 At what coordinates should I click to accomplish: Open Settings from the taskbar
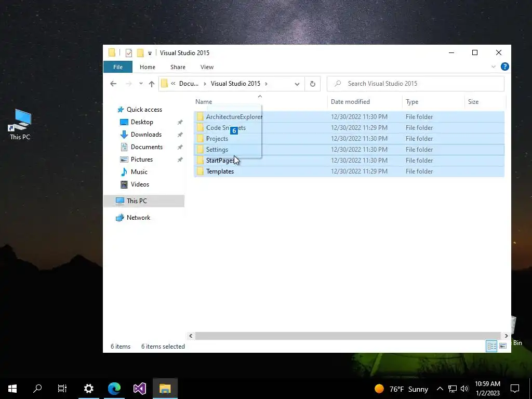tap(88, 389)
